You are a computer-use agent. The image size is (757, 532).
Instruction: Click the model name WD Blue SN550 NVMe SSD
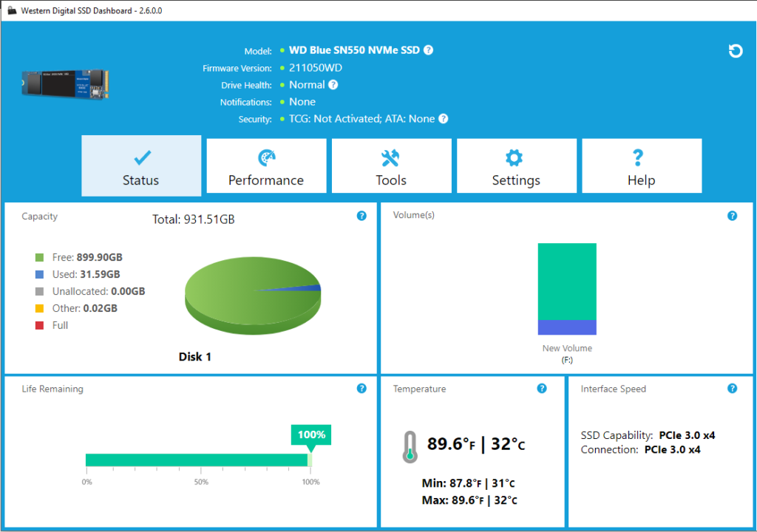pyautogui.click(x=354, y=50)
